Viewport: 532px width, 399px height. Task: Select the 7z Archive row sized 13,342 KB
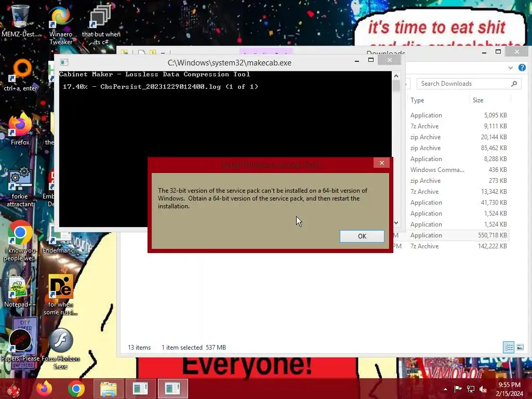click(x=459, y=192)
